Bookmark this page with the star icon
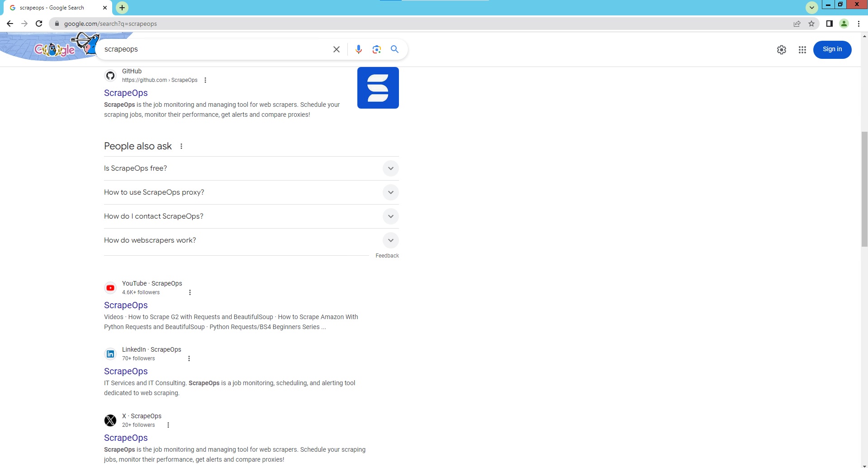 [x=811, y=24]
